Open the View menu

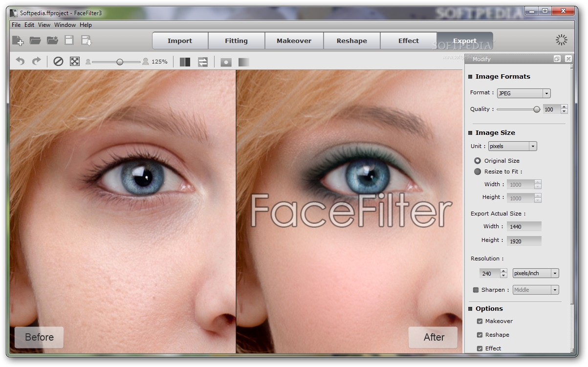(44, 25)
